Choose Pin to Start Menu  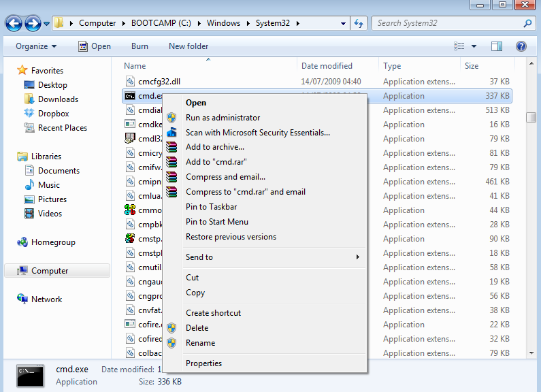click(x=216, y=222)
